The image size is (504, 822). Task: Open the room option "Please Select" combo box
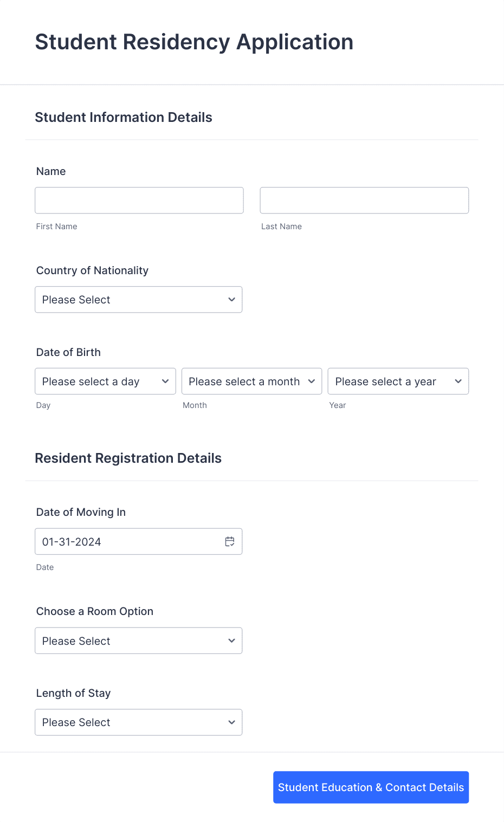click(x=138, y=640)
